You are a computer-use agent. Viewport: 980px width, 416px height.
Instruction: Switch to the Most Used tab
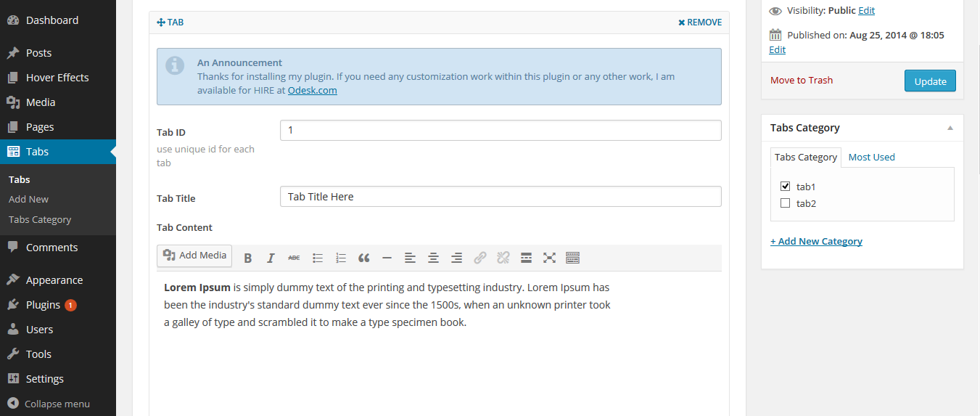tap(871, 157)
